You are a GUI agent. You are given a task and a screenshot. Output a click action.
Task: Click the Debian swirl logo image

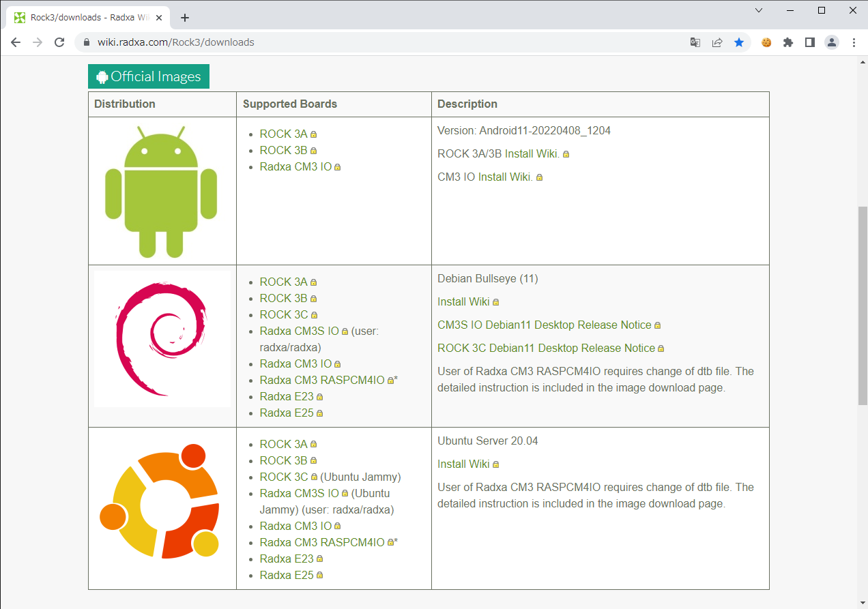162,339
